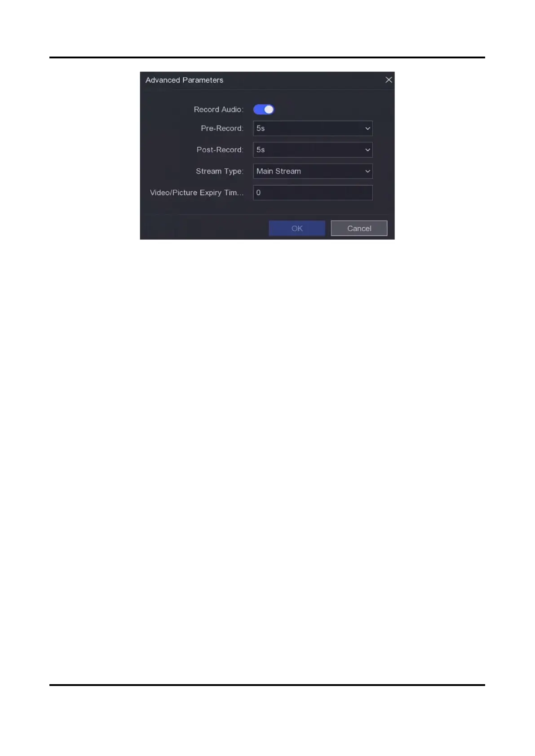This screenshot has width=535, height=756.
Task: Click the Stream Type chevron arrow
Action: (x=367, y=171)
